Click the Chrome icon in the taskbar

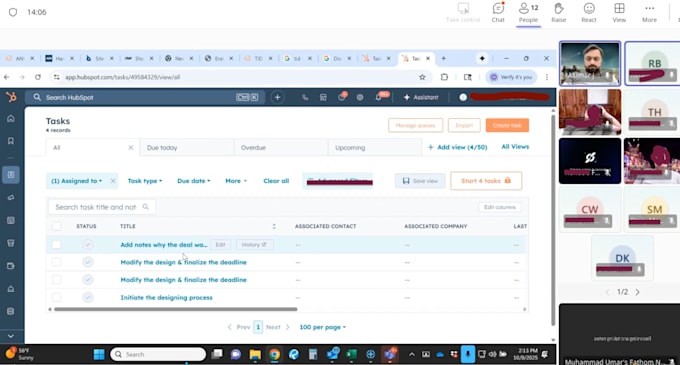(x=274, y=355)
